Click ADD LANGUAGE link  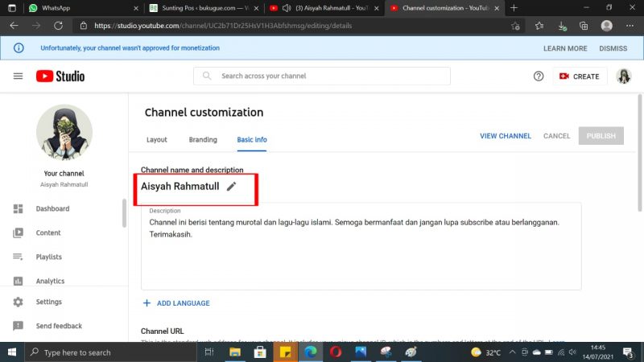point(176,303)
